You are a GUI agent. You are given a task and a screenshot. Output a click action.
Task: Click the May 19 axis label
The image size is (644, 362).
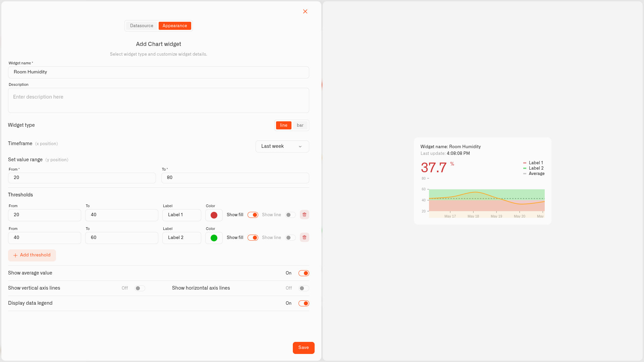(496, 217)
